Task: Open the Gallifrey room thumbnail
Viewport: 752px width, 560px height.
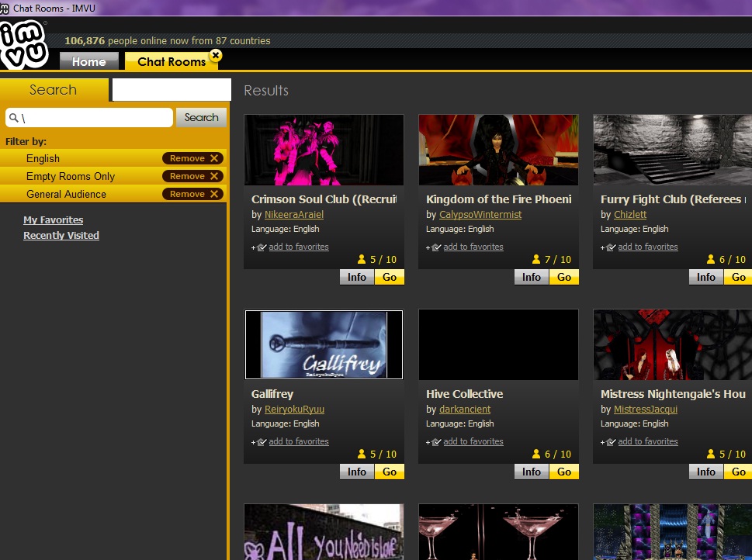Action: (x=324, y=345)
